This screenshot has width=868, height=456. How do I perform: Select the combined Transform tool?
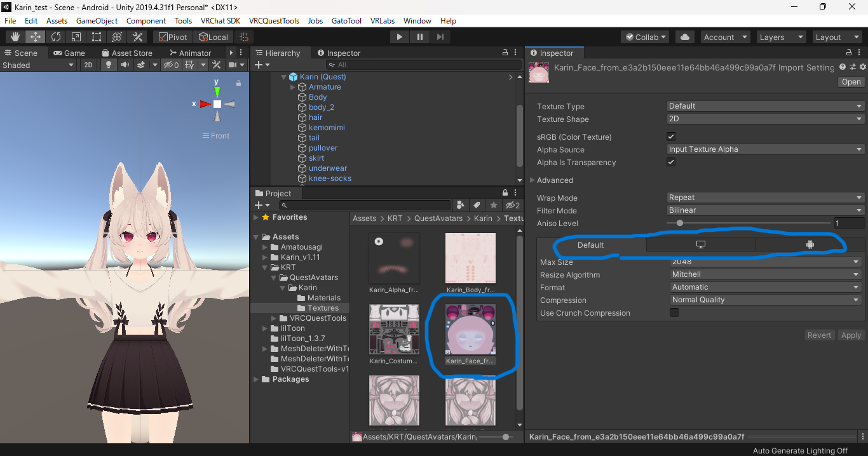(117, 37)
